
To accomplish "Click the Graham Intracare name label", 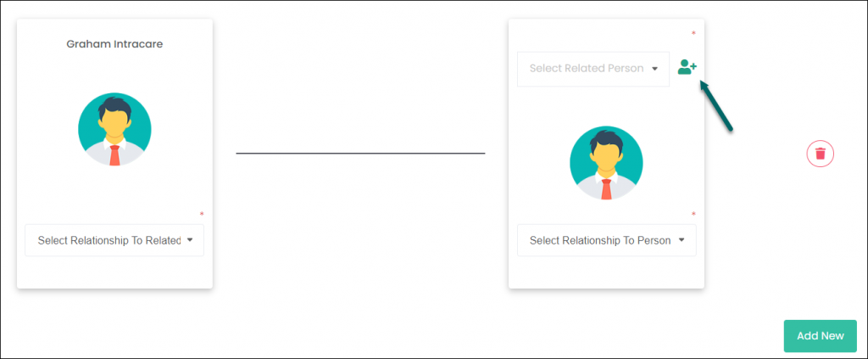I will [x=114, y=44].
